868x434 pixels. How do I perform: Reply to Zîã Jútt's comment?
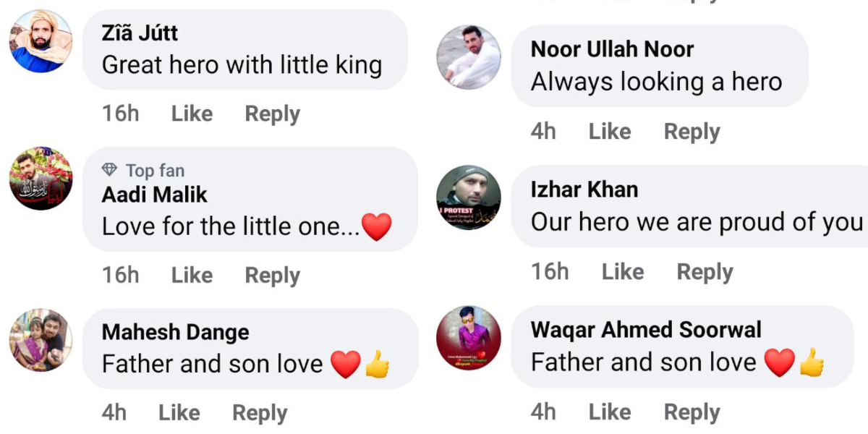pyautogui.click(x=272, y=114)
